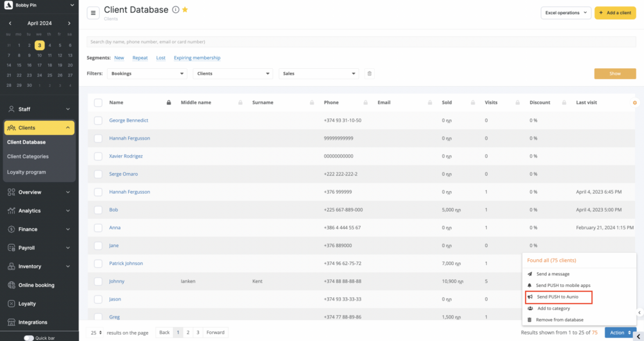Expand the Analytics sidebar section
The image size is (644, 341).
39,210
